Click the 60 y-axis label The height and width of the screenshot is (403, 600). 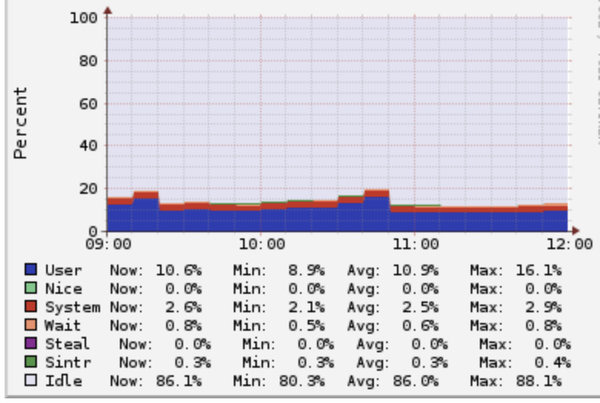(x=88, y=104)
